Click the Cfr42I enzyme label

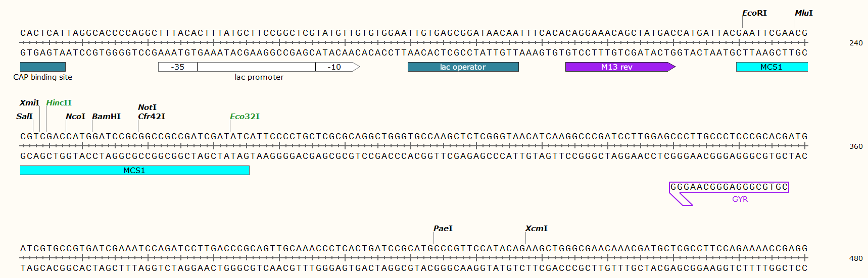[152, 117]
